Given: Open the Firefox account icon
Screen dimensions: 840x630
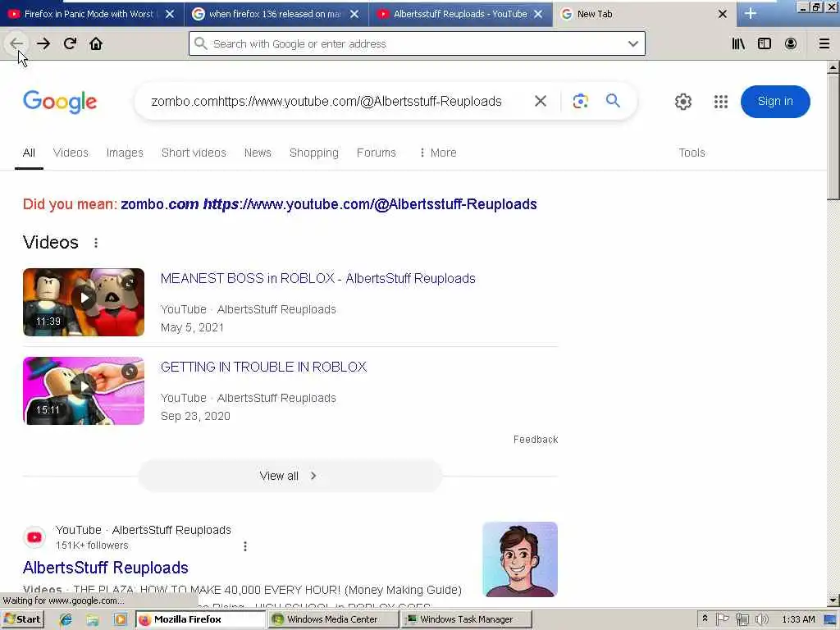Looking at the screenshot, I should [791, 43].
